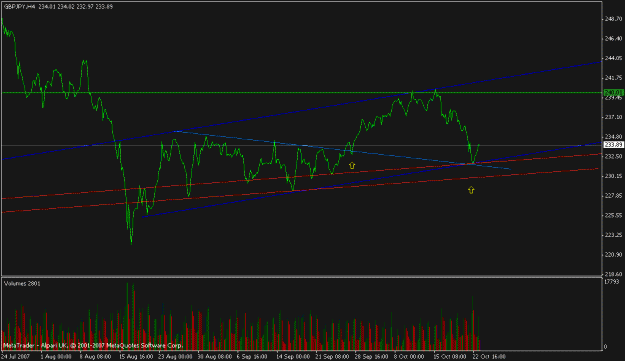Click the yellow up arrow near 28 Sep

point(352,165)
